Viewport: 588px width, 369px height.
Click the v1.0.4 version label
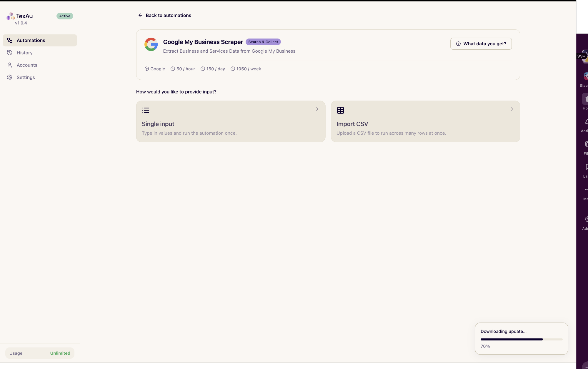point(21,23)
